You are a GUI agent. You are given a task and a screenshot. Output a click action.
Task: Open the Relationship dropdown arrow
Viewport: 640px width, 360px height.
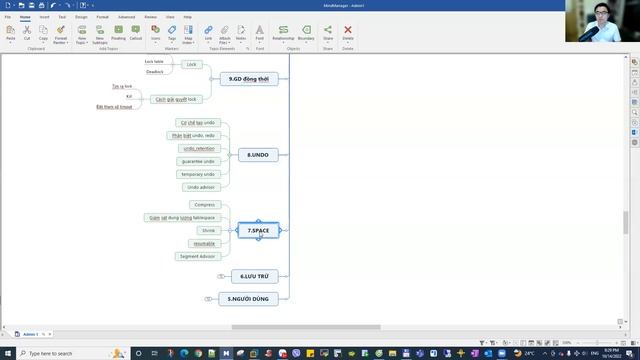283,42
